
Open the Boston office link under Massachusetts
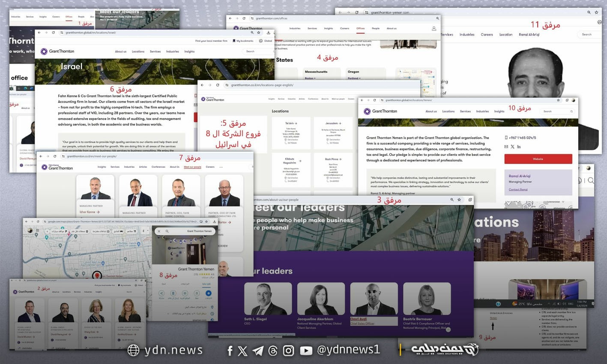point(310,78)
